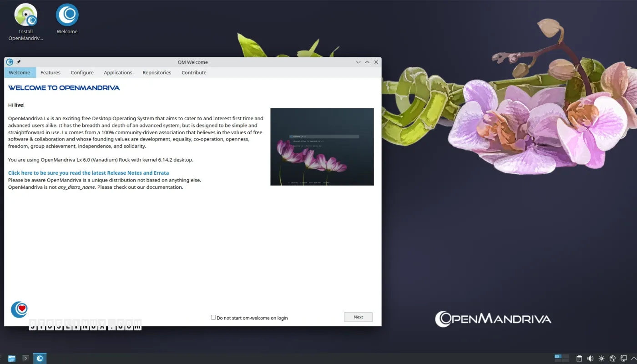Image resolution: width=637 pixels, height=364 pixels.
Task: Click the OM Welcome titlebar app icon
Action: coord(10,62)
